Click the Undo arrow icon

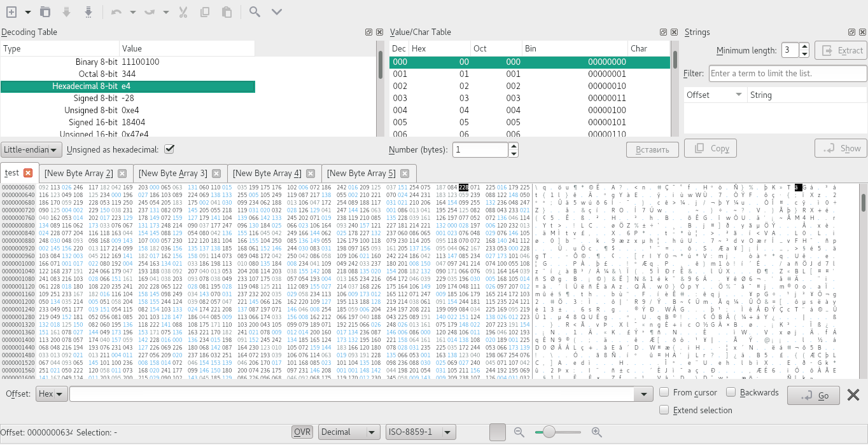(x=116, y=11)
